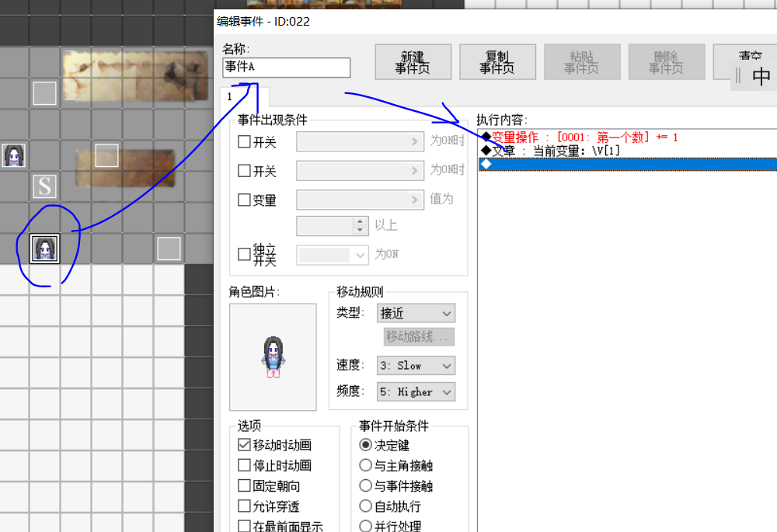Toggle the 移动时动画 checkbox
777x532 pixels.
click(244, 445)
